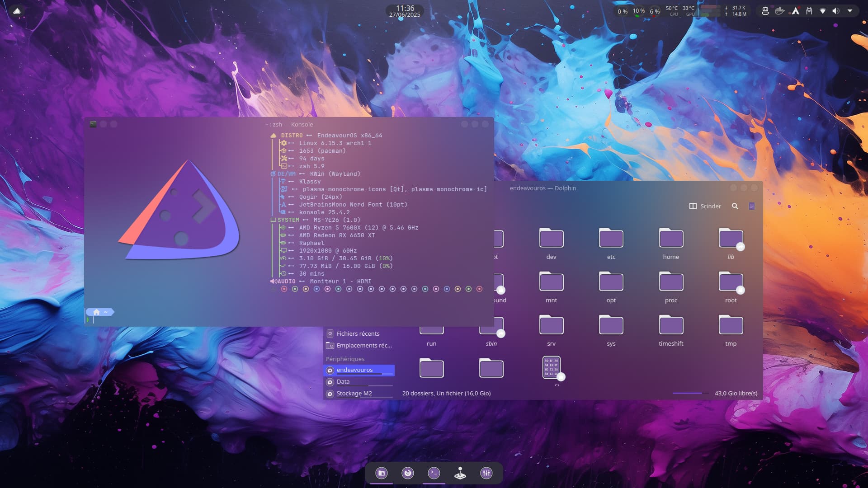Open Dolphin file manager from the dock

[382, 473]
